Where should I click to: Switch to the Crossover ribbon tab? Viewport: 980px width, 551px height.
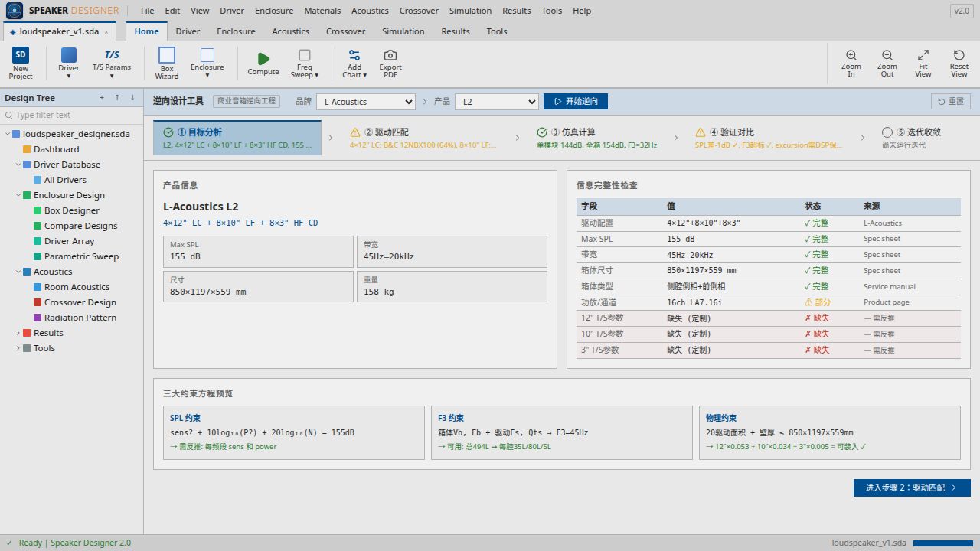coord(345,31)
